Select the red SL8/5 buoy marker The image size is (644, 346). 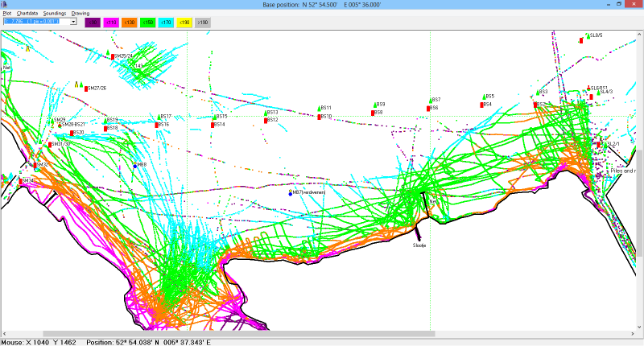[582, 40]
